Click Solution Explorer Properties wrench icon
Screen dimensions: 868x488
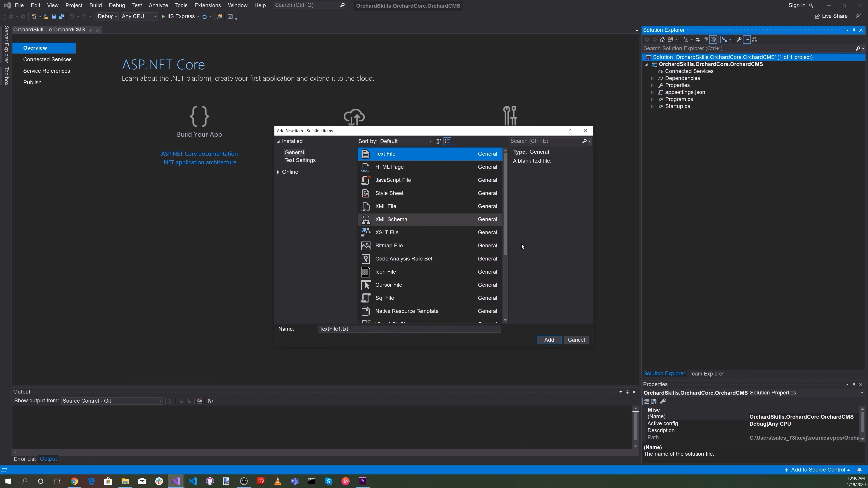coord(739,40)
